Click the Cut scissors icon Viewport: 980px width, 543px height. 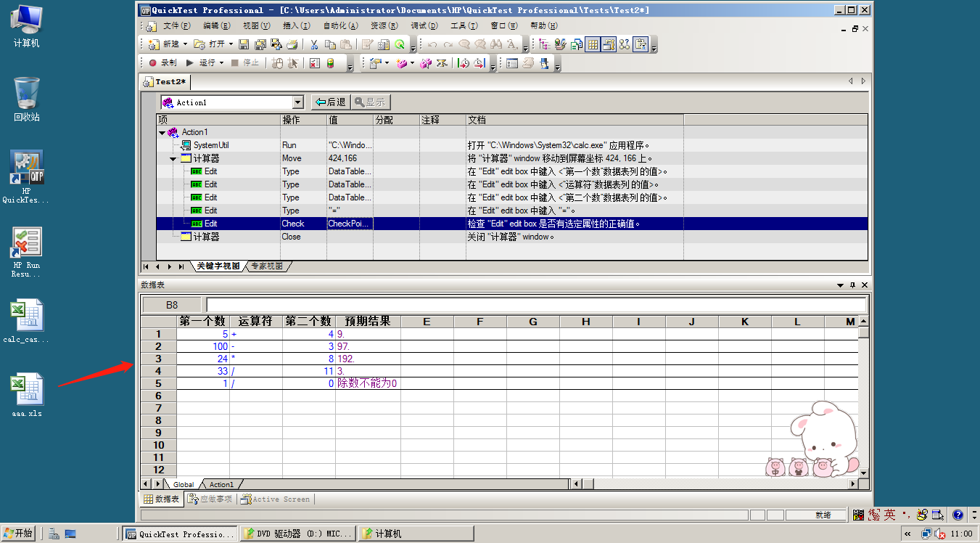tap(314, 44)
